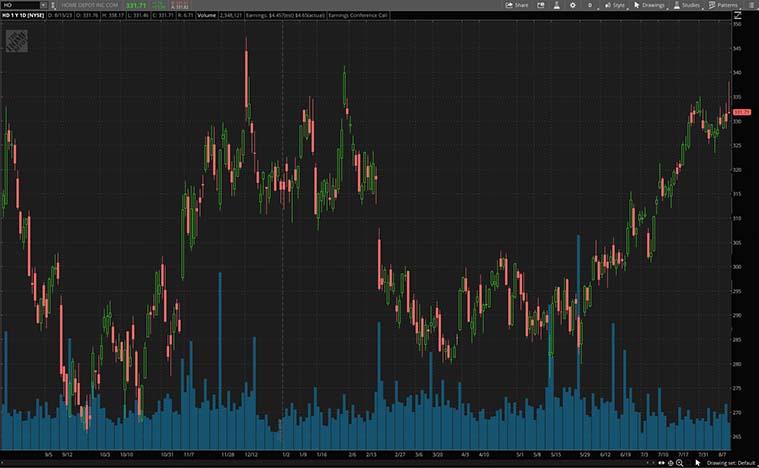
Task: Click the HD 1 Y 1D chart title
Action: tap(22, 17)
